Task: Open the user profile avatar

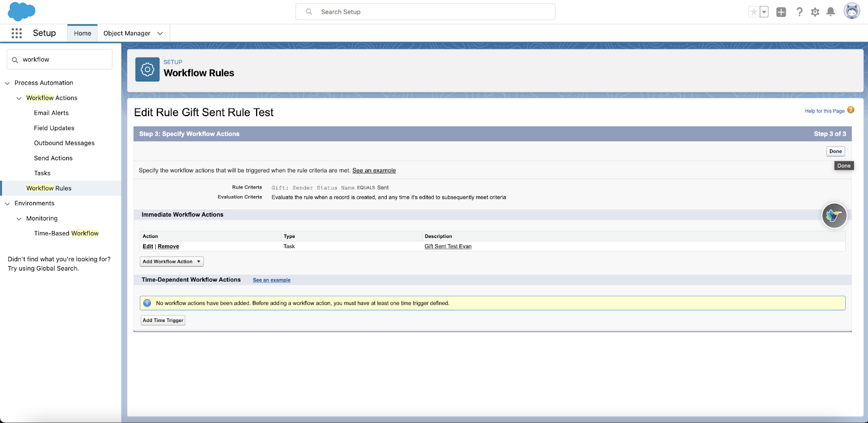Action: point(852,11)
